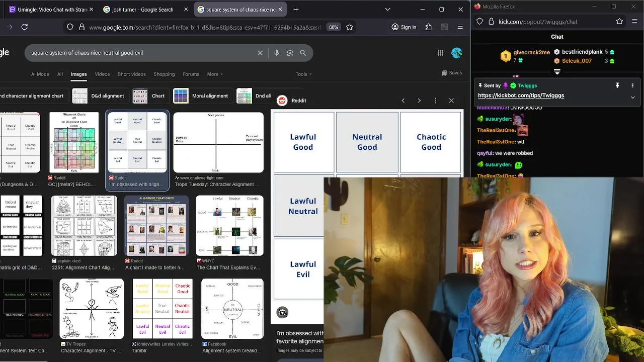This screenshot has height=362, width=644.
Task: Show previous image in preview panel
Action: pos(403,101)
